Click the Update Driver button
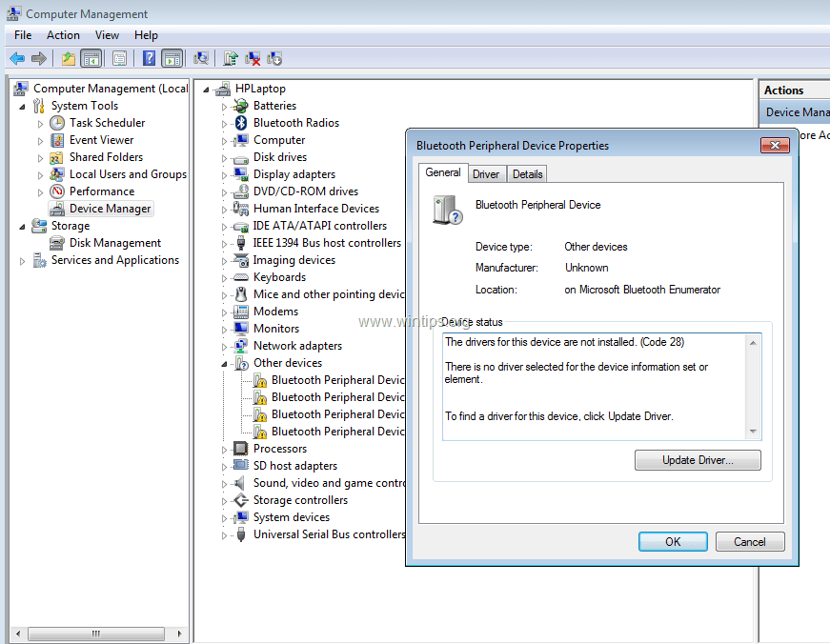 698,460
